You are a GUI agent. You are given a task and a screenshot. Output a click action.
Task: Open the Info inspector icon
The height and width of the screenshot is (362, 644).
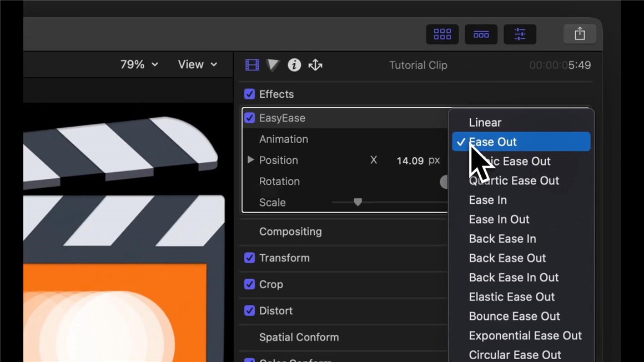294,65
